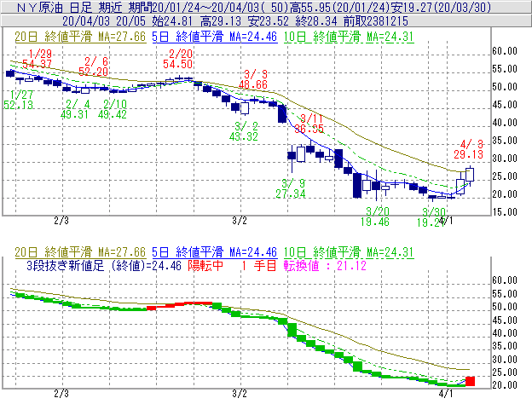Viewport: 532px width, 404px height.
Task: Click the 4/3 high label 29.13
Action: [x=469, y=149]
